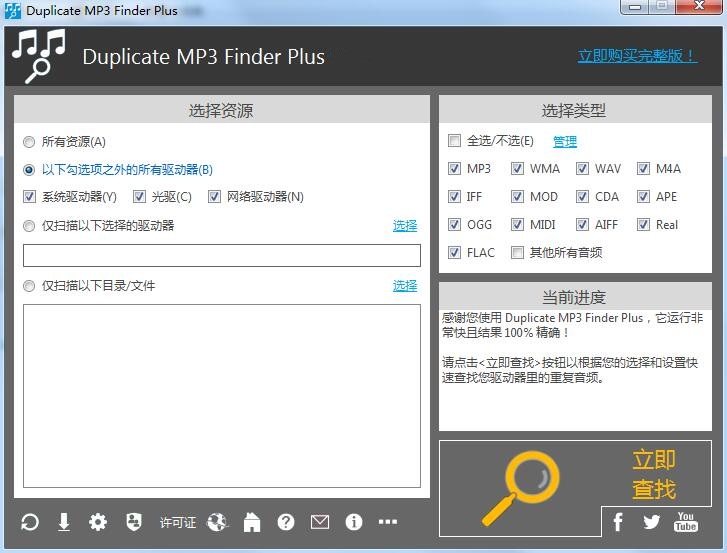The height and width of the screenshot is (553, 727).
Task: Click the three-dots more options icon
Action: (388, 522)
